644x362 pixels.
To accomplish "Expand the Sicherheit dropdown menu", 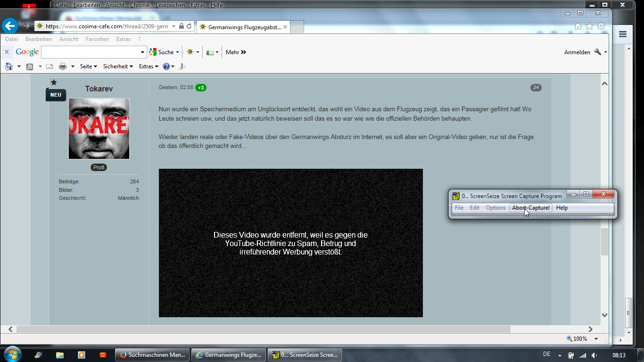I will pyautogui.click(x=118, y=66).
